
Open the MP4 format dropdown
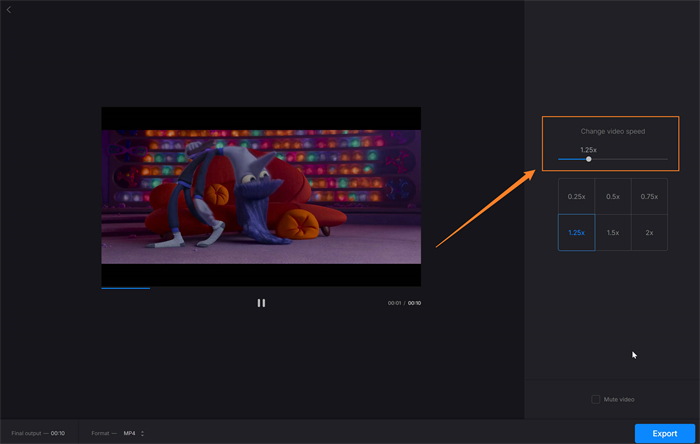coord(134,433)
